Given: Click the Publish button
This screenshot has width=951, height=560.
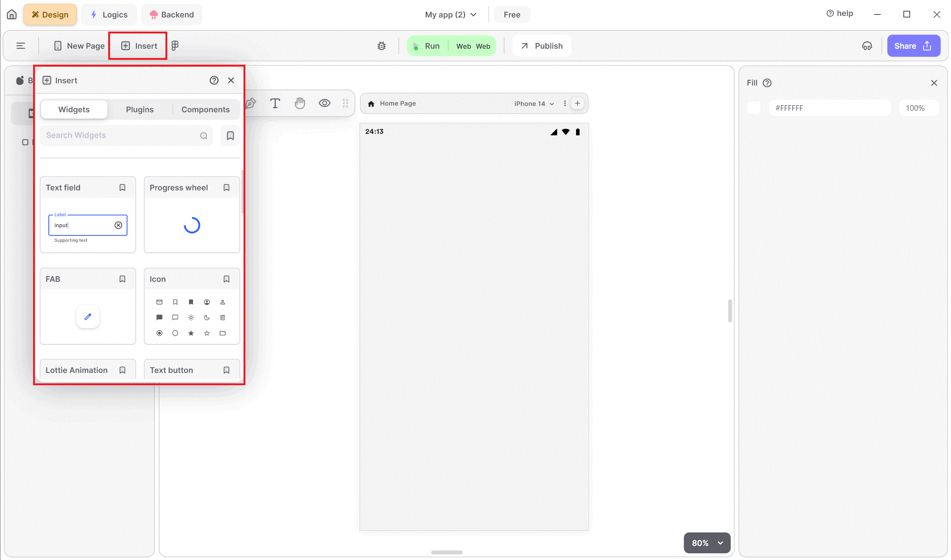Looking at the screenshot, I should pyautogui.click(x=542, y=46).
